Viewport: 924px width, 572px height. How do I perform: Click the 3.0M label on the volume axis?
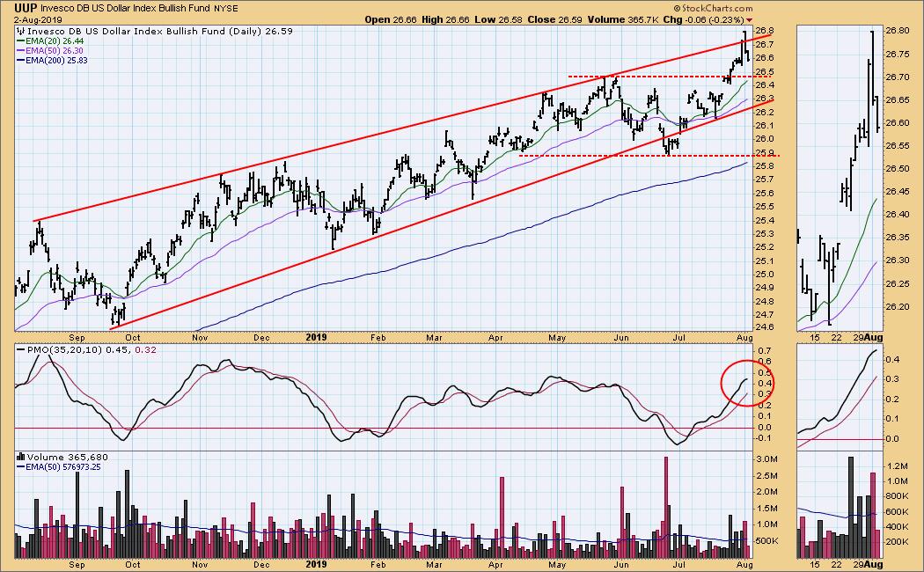click(766, 459)
